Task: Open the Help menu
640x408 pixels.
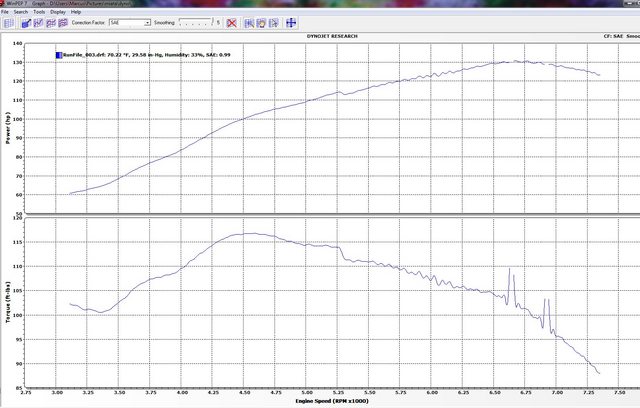Action: (x=76, y=12)
